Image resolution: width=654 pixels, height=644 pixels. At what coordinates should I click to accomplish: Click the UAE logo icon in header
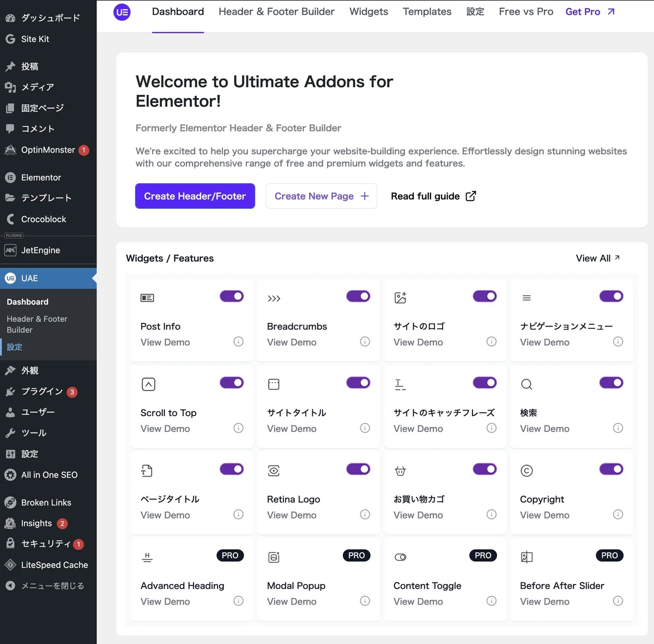122,12
